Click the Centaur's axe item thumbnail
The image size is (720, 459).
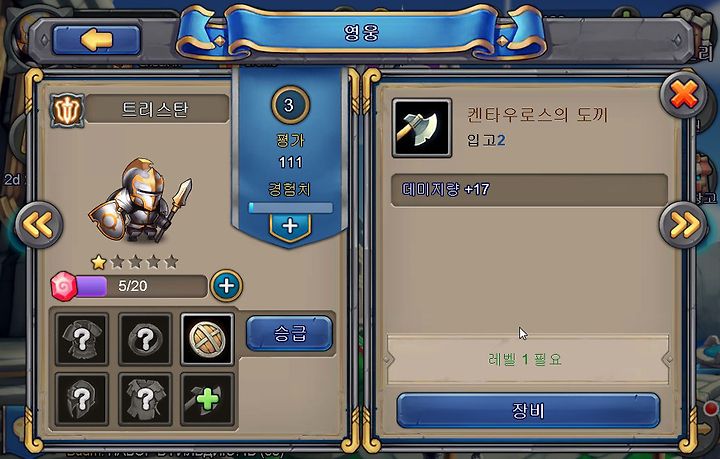tap(422, 128)
